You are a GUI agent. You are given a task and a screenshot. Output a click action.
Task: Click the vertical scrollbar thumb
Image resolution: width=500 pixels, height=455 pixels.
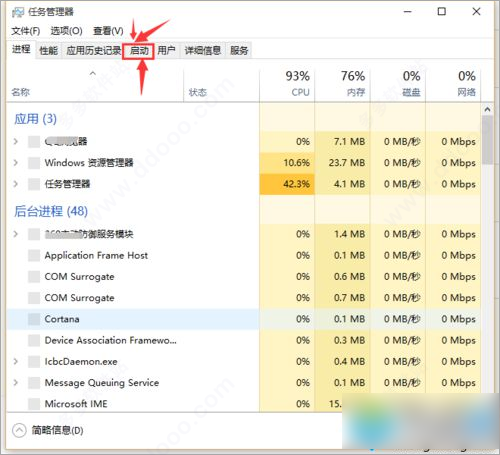(487, 140)
